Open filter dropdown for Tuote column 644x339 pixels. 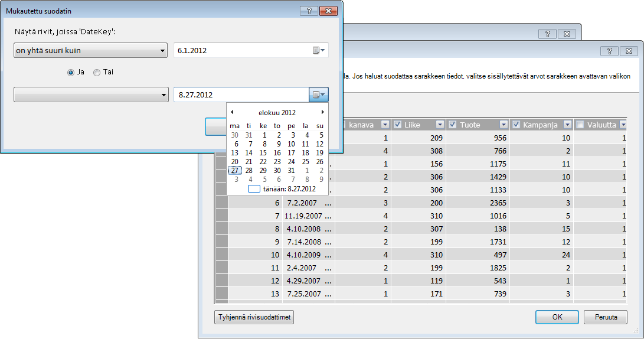point(504,125)
